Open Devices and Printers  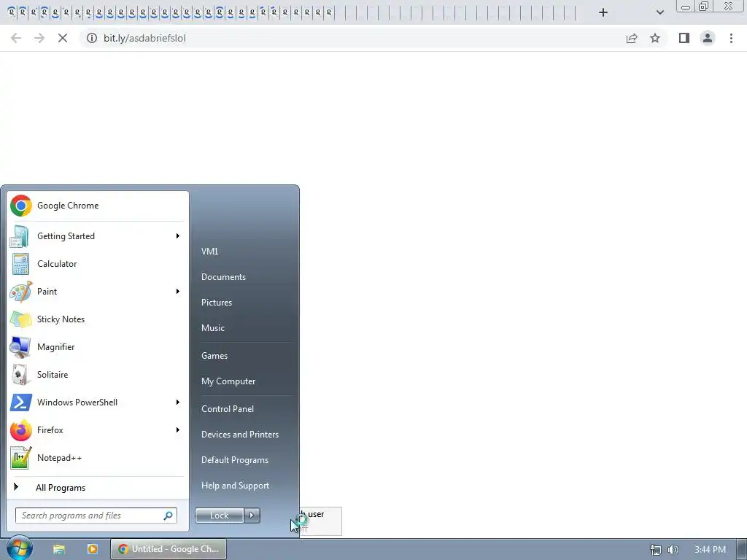click(239, 435)
